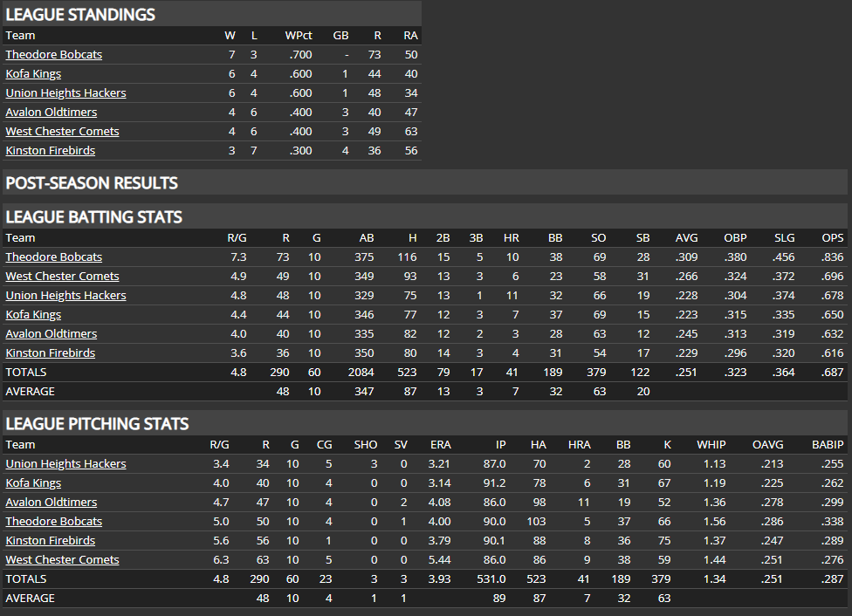Sort standings by the WPct column header
This screenshot has height=616, width=852.
point(299,35)
